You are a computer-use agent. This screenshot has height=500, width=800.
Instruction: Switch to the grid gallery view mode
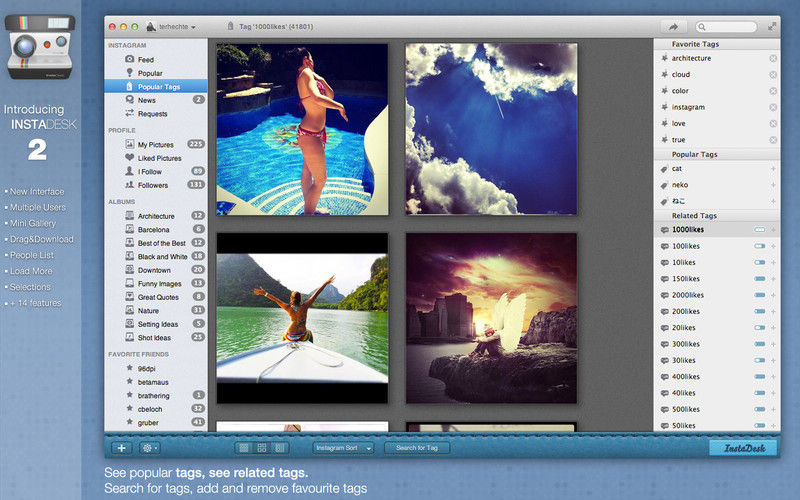click(262, 448)
